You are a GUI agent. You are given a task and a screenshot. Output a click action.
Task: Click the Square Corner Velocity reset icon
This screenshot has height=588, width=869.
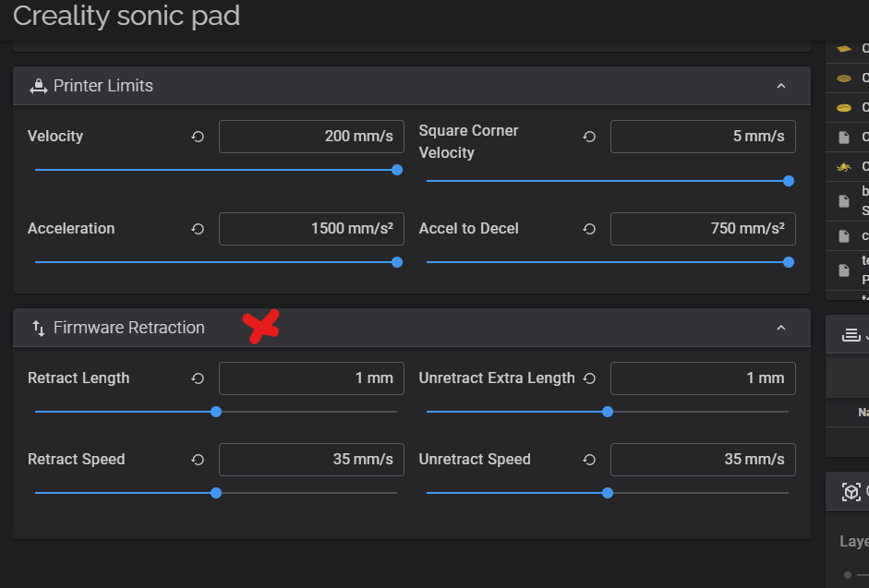click(x=589, y=137)
